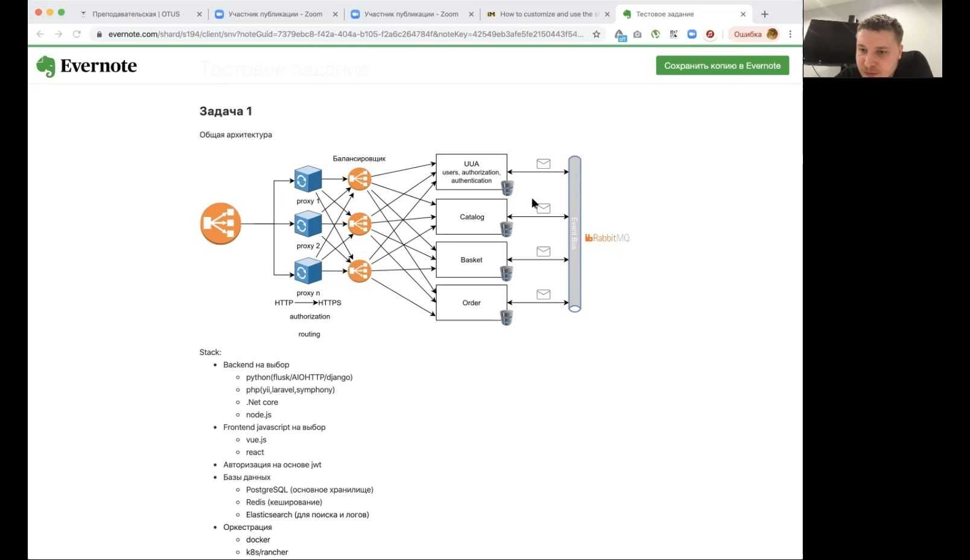Image resolution: width=970 pixels, height=560 pixels.
Task: Click the k8s/rancher list item
Action: (x=267, y=552)
